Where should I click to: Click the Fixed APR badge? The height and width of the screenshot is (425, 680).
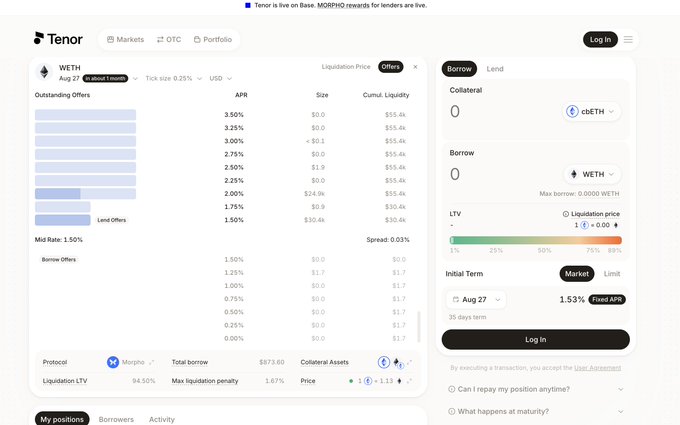point(607,299)
